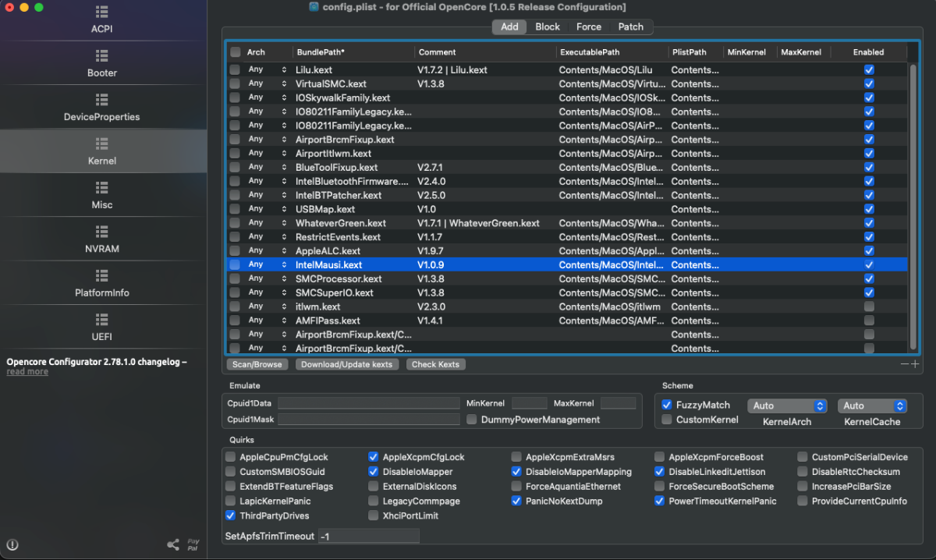Click the Scan/Browse button
Viewport: 936px width, 560px height.
[x=257, y=364]
